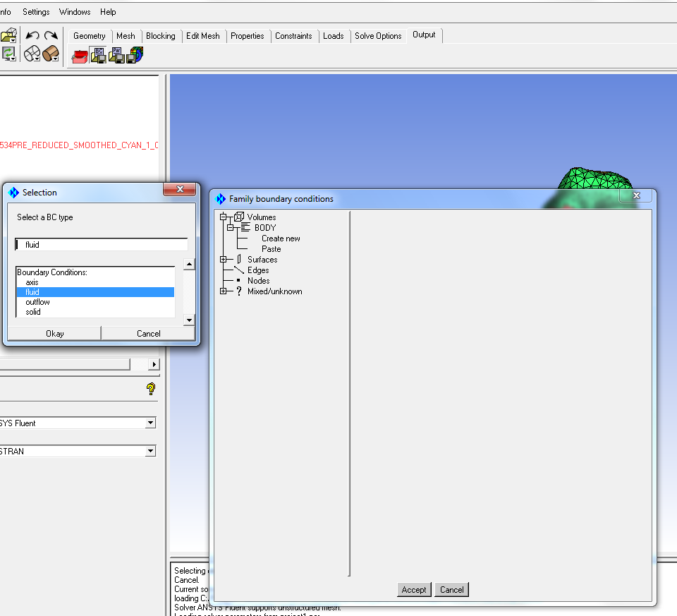Click the BODY family lines icon
This screenshot has height=616, width=677.
point(245,227)
